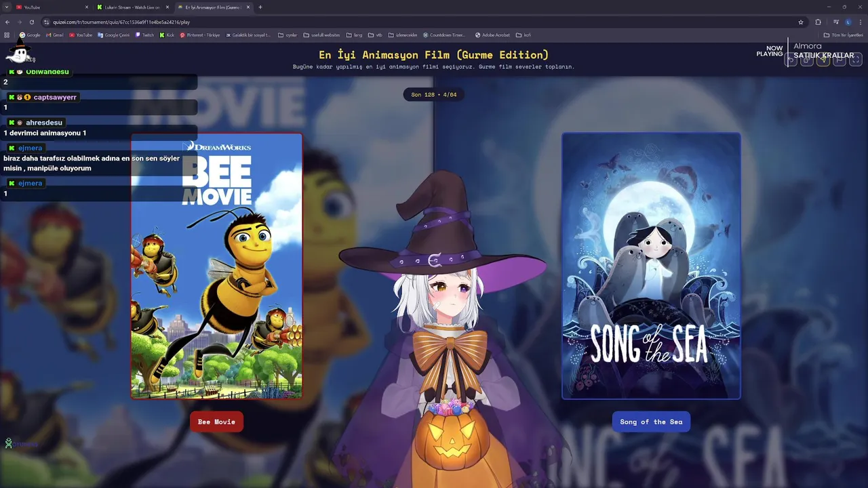Go forward with the browser forward arrow
Screen dimensions: 868x488
19,22
